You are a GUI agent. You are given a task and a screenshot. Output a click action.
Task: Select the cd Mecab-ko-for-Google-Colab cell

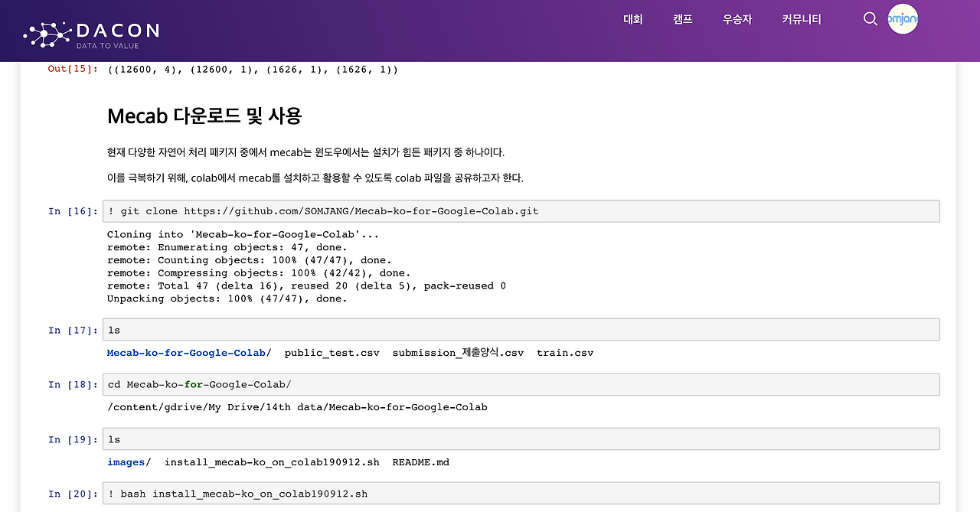click(x=521, y=384)
